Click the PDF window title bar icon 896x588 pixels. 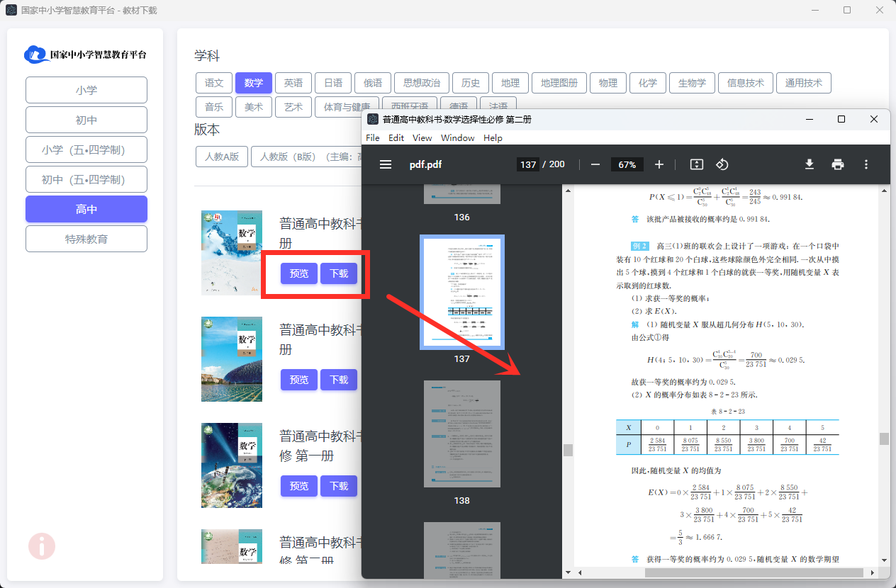pos(373,119)
